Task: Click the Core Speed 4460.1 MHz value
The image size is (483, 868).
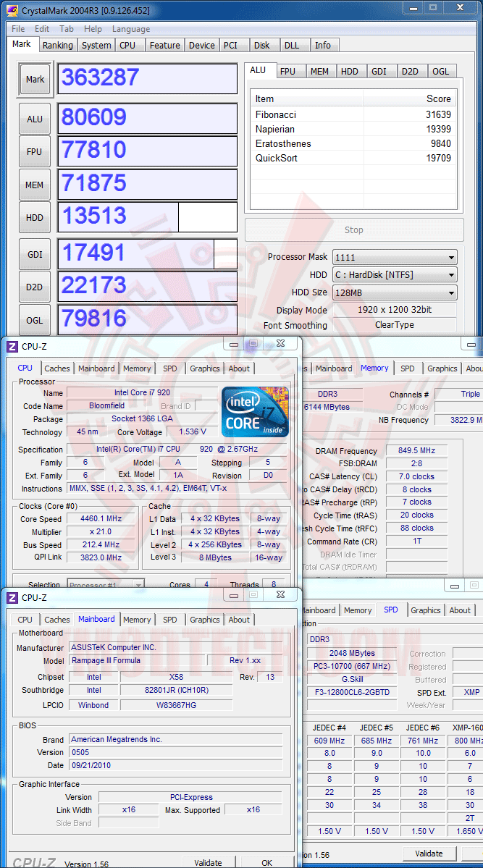Action: (101, 519)
